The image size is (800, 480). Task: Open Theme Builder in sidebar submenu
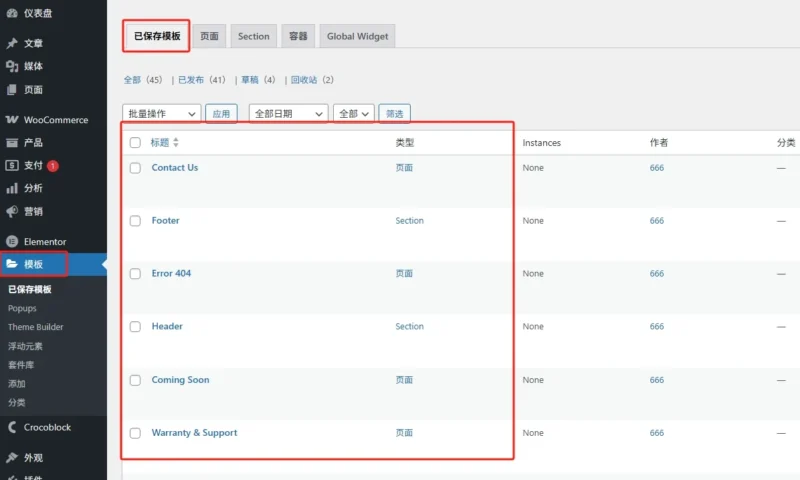click(x=36, y=327)
